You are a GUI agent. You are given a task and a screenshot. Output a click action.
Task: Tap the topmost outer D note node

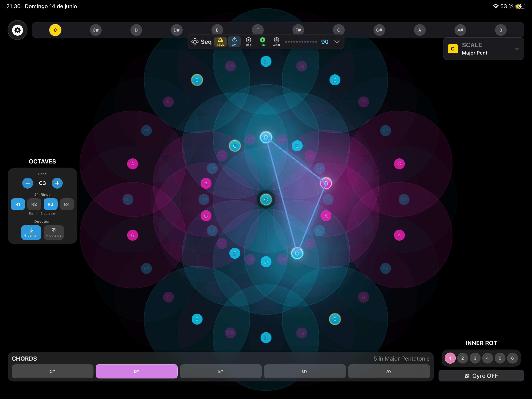[266, 61]
